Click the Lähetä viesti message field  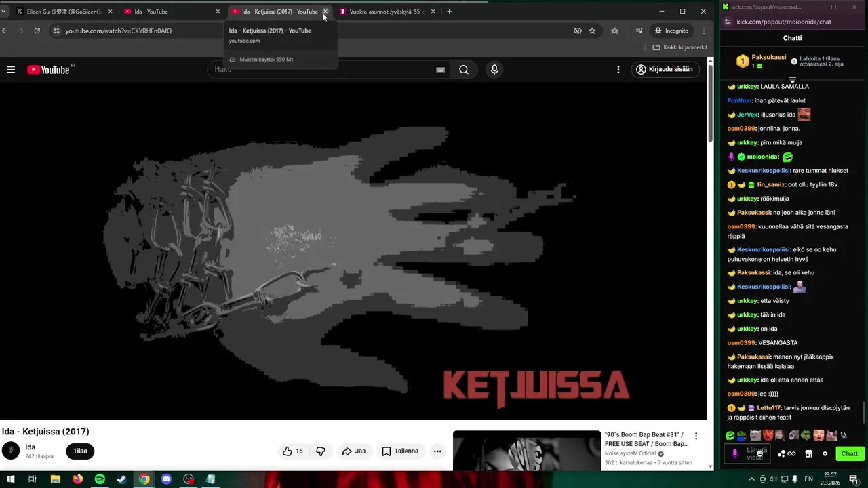click(x=747, y=453)
